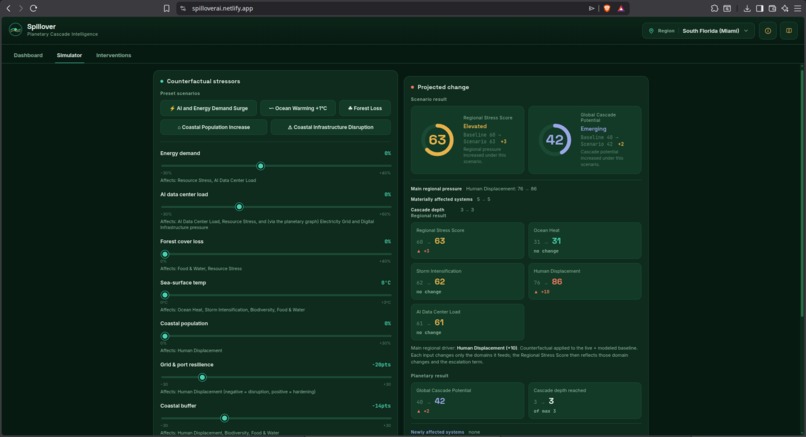
Task: Click the Human Displacement result card
Action: 584,281
